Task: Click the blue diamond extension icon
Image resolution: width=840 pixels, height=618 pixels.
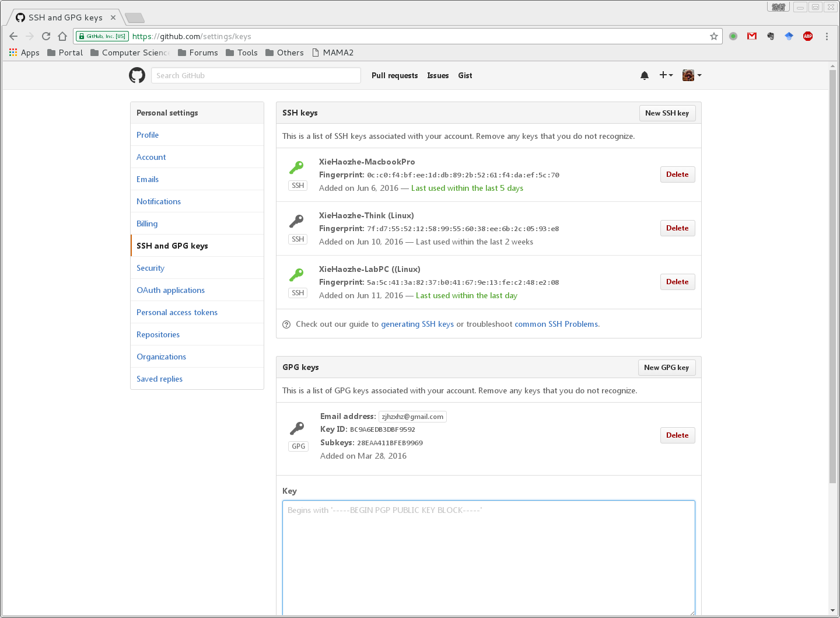Action: click(789, 36)
